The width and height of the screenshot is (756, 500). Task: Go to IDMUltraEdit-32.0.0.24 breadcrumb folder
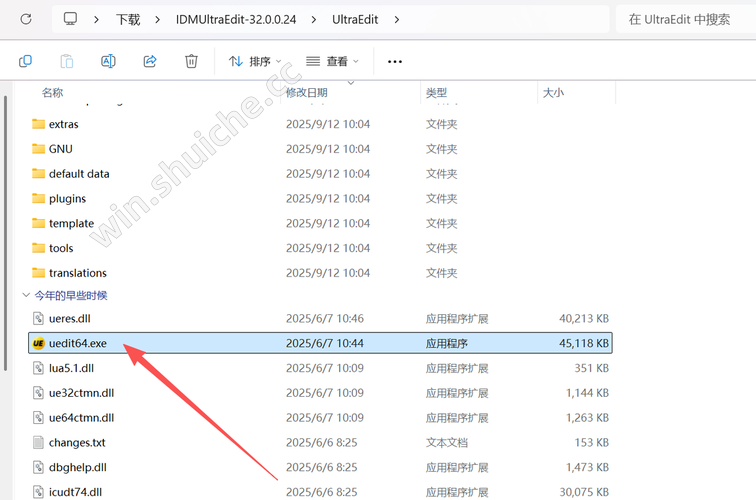[236, 20]
